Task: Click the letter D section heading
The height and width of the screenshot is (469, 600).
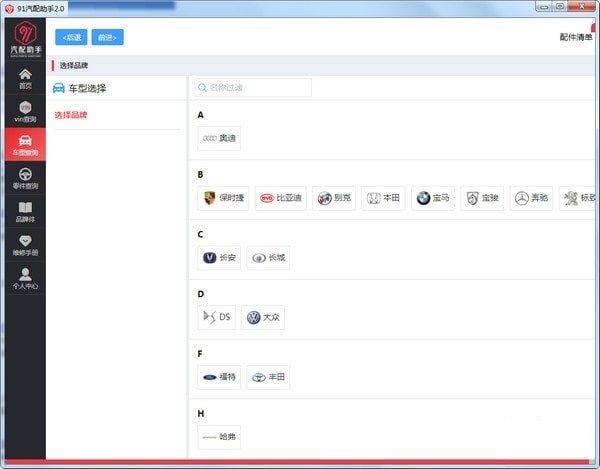Action: coord(201,294)
